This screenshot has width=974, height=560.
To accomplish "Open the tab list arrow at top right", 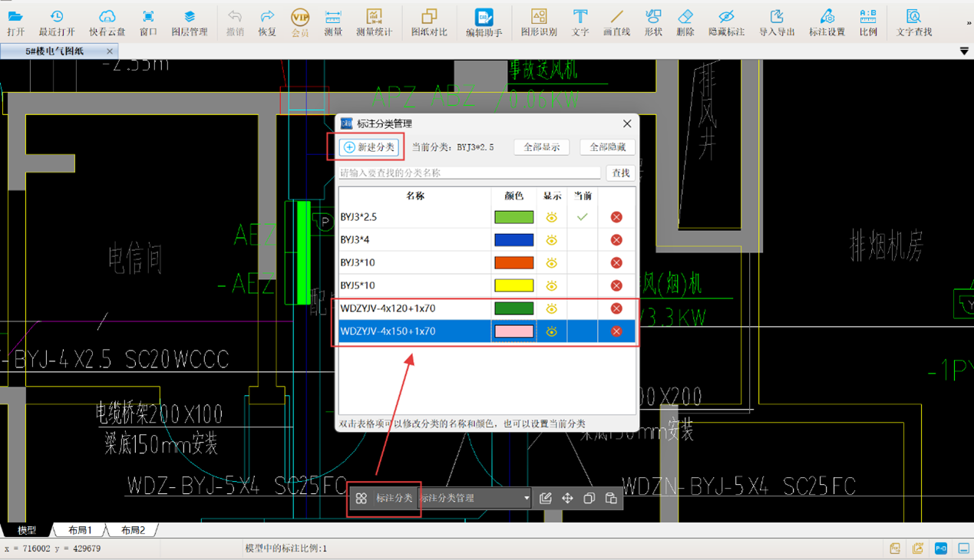I will (x=964, y=51).
